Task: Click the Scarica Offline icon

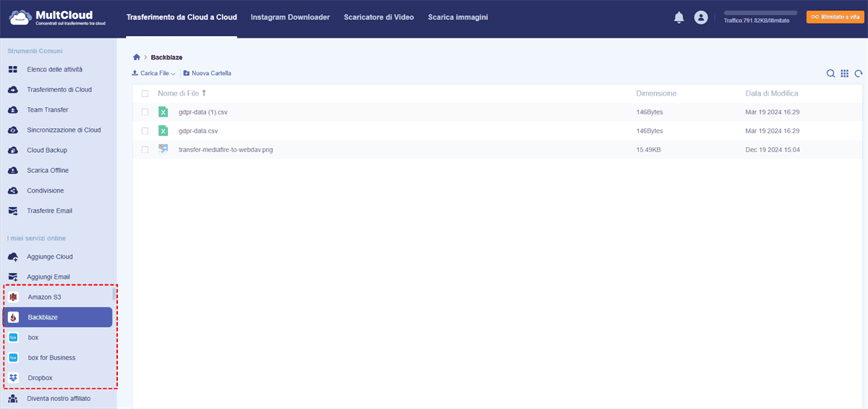Action: click(x=12, y=171)
